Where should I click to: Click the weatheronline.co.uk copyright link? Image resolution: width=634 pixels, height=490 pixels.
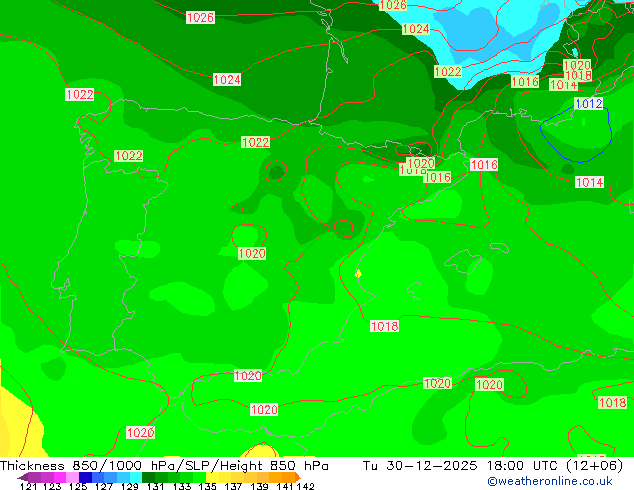coord(550,481)
